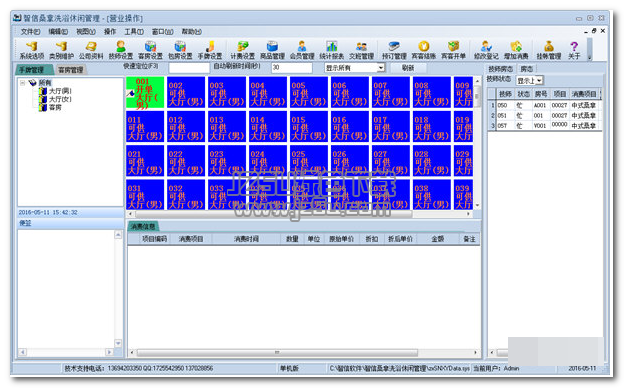Collapse the 所有 tree node
Screen dimensions: 624x388
pyautogui.click(x=23, y=83)
